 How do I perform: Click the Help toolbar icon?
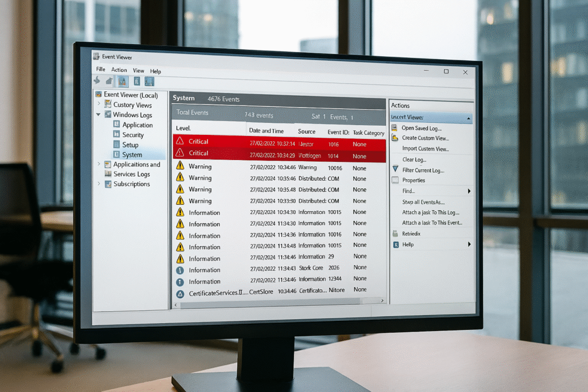click(149, 81)
